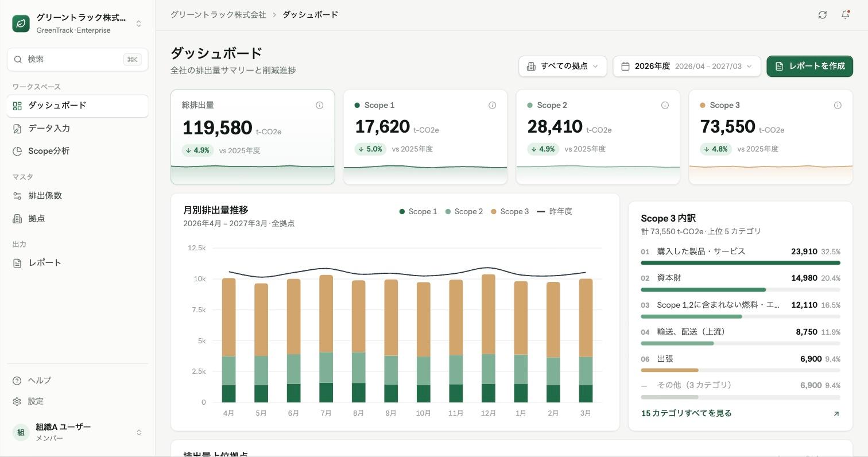Click 輸送、配送（上流） category row
The height and width of the screenshot is (457, 868).
(741, 338)
